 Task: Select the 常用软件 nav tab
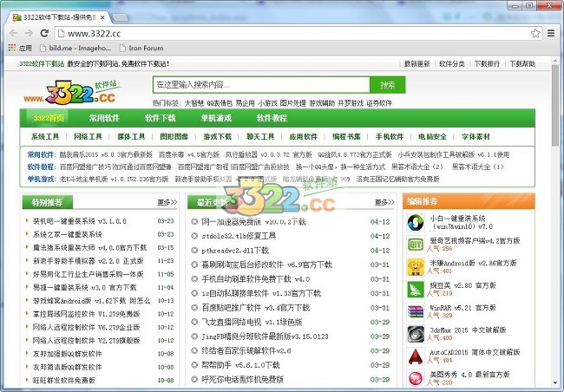coord(104,118)
